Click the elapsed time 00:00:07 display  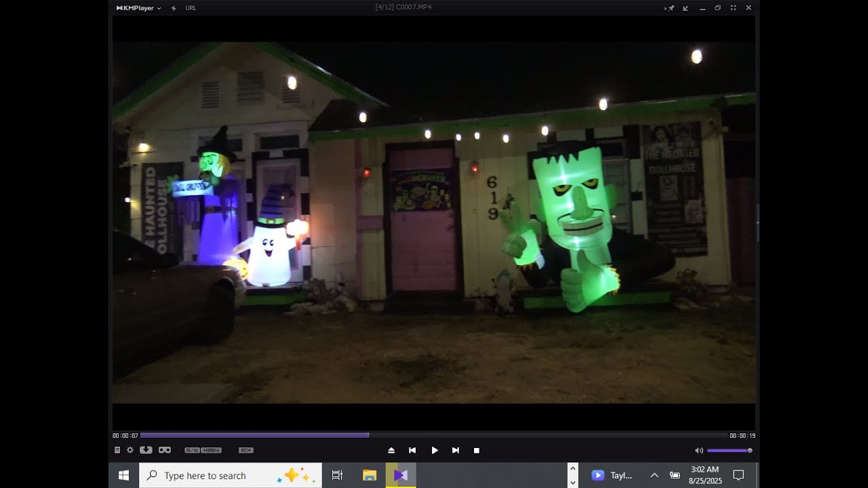tap(125, 436)
